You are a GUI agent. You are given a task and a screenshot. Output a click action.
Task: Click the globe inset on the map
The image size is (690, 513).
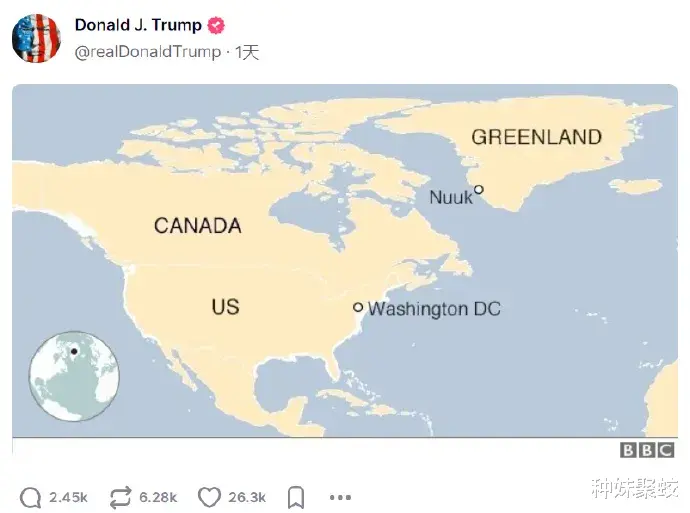point(74,376)
